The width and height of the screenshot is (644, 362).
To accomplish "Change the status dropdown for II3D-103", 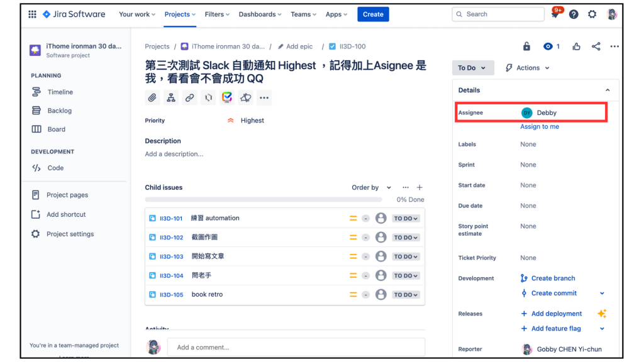I will pos(406,256).
